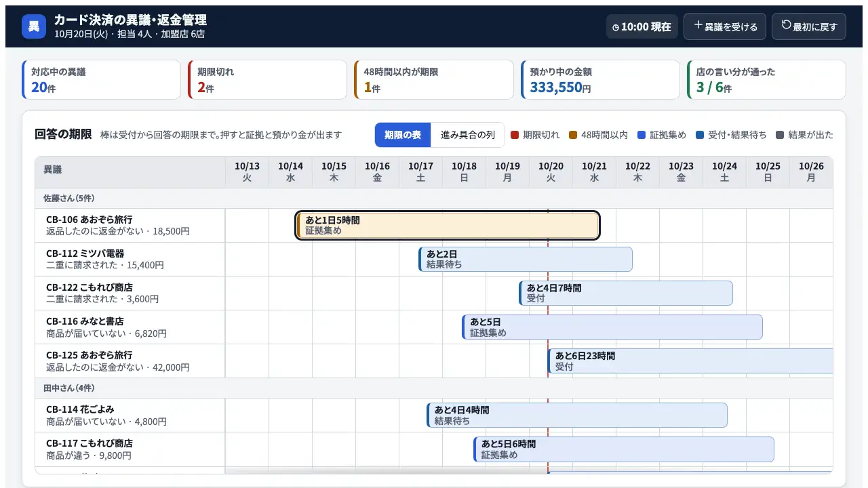Select the CB-112 結果待ち timeline bar
The width and height of the screenshot is (868, 488).
click(526, 260)
